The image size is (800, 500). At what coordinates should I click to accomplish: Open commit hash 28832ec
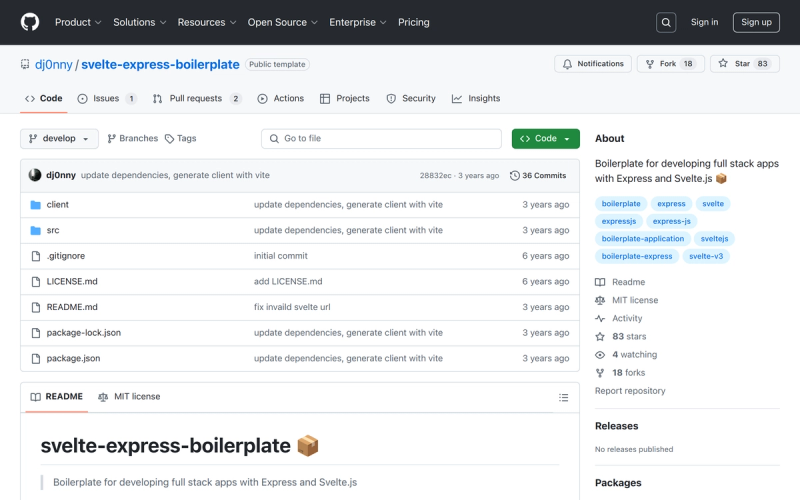[435, 176]
